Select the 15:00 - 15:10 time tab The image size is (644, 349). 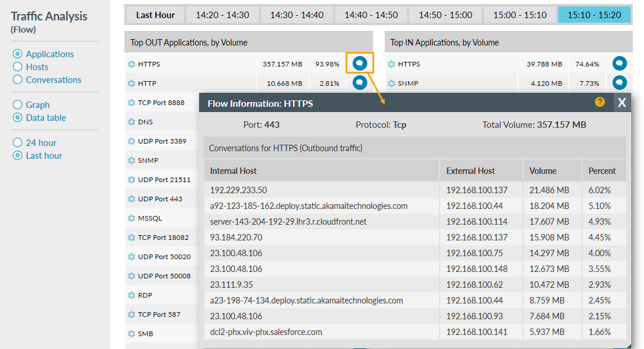520,15
